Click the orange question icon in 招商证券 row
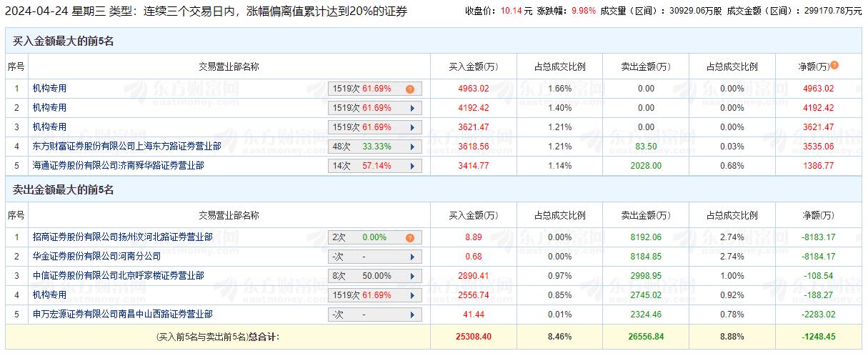This screenshot has height=356, width=868. click(410, 238)
